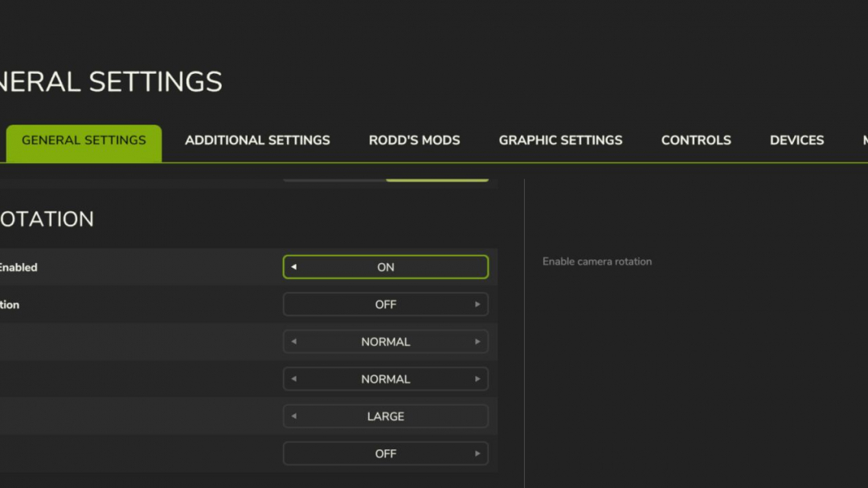Toggle the OFF value below Enabled row
This screenshot has width=868, height=488.
[386, 304]
